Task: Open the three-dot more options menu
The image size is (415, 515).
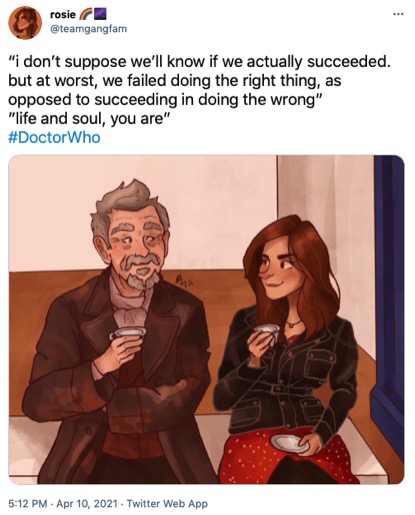Action: pos(398,15)
